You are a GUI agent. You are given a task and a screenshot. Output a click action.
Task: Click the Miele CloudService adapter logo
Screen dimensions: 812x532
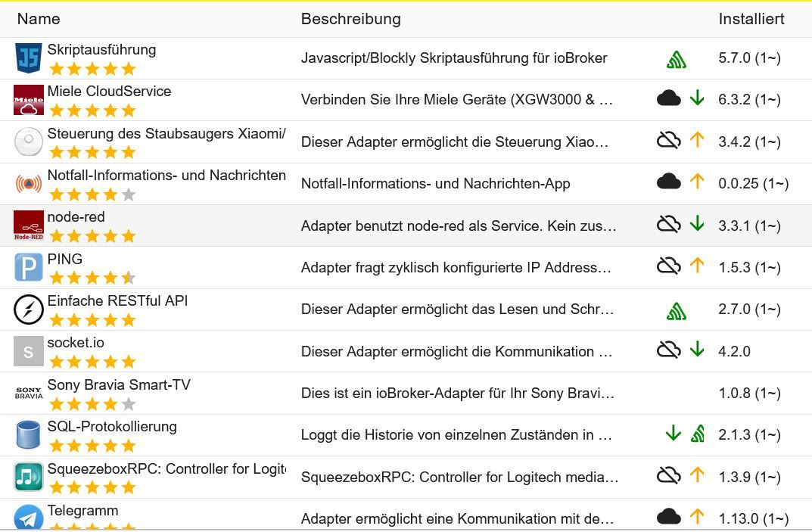[29, 100]
